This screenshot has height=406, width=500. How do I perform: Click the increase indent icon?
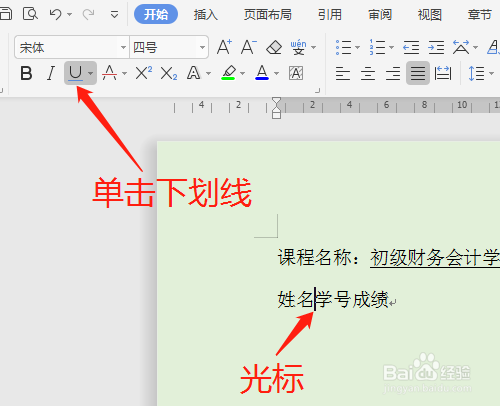(x=436, y=47)
